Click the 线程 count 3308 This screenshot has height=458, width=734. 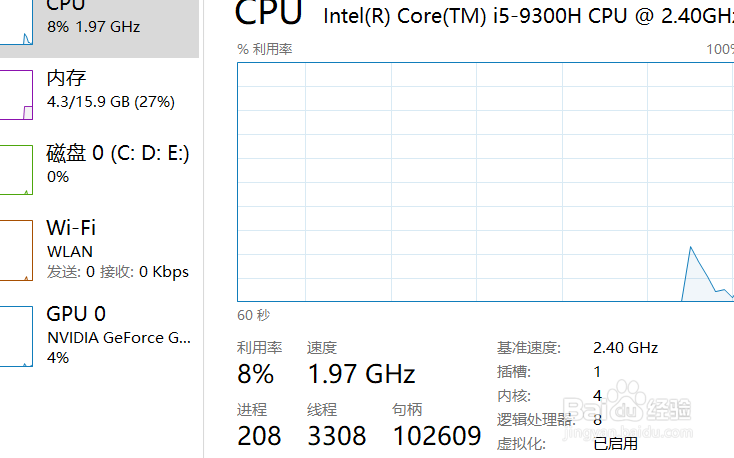pyautogui.click(x=337, y=436)
